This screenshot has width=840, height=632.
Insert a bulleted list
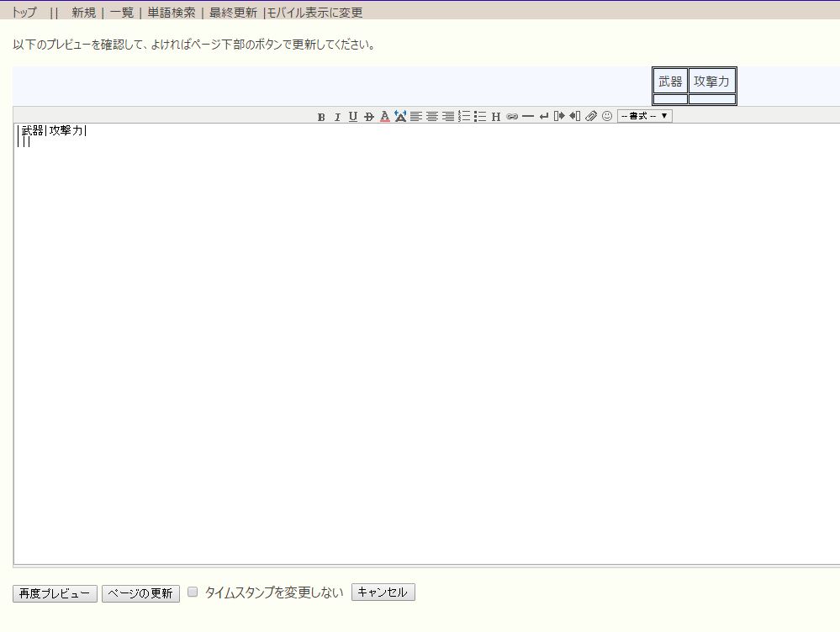(x=480, y=117)
